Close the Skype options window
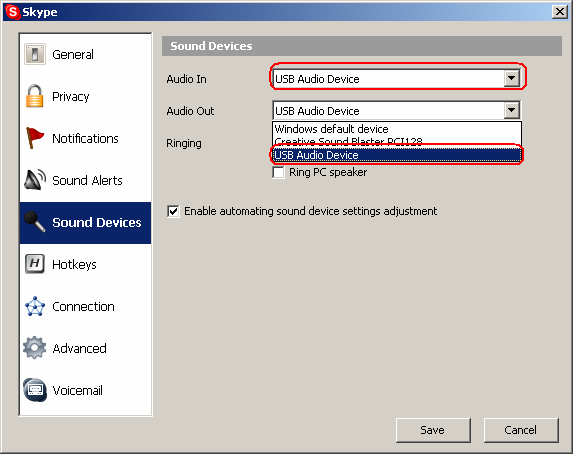 point(560,12)
